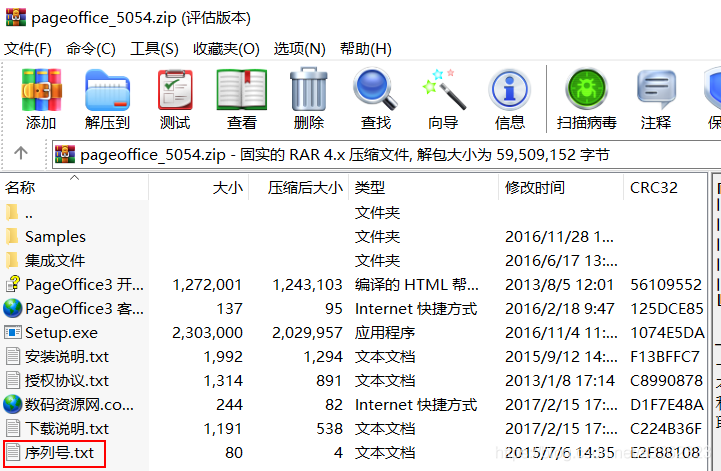The width and height of the screenshot is (721, 471).
Task: Select the Setup.exe application icon
Action: [x=13, y=332]
